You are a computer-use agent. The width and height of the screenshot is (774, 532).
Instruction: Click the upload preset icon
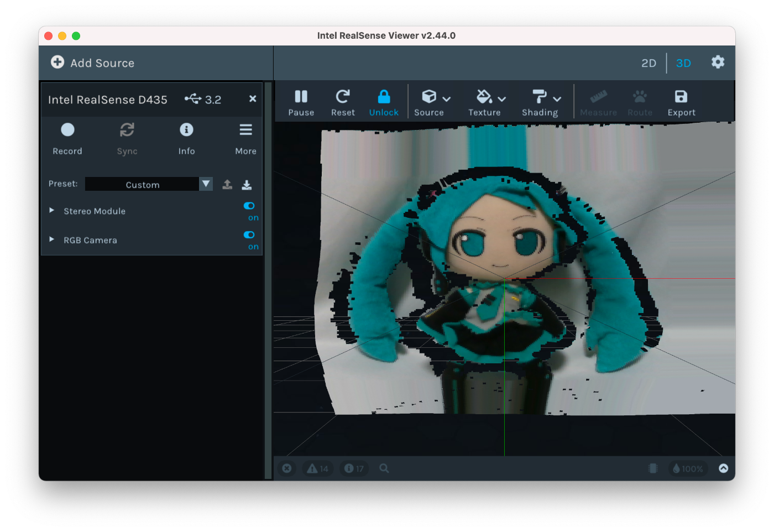[x=227, y=185]
